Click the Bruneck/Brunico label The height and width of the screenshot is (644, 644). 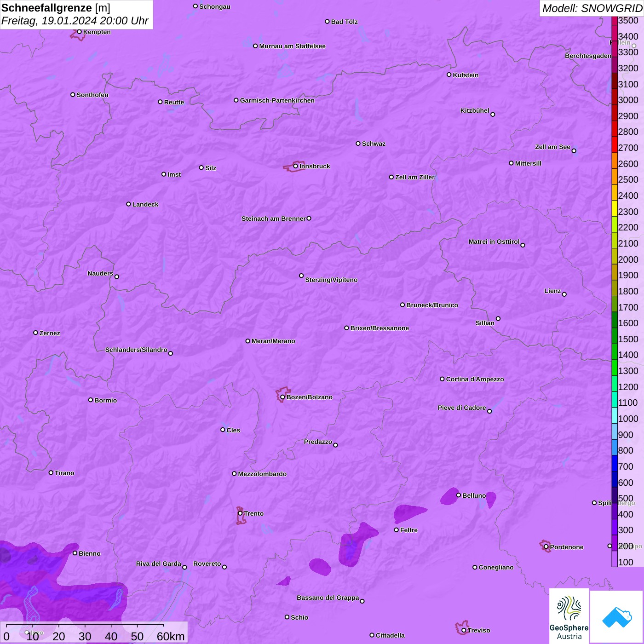click(x=432, y=305)
